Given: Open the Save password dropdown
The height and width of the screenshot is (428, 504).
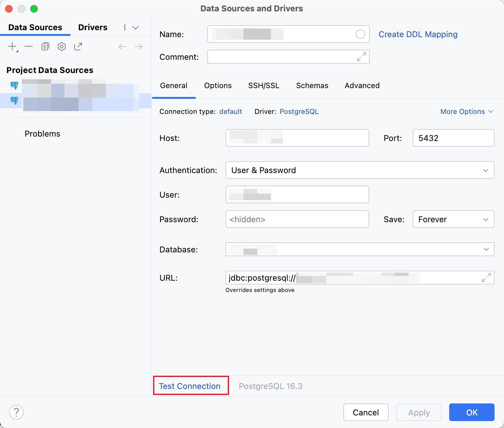Looking at the screenshot, I should pyautogui.click(x=453, y=219).
